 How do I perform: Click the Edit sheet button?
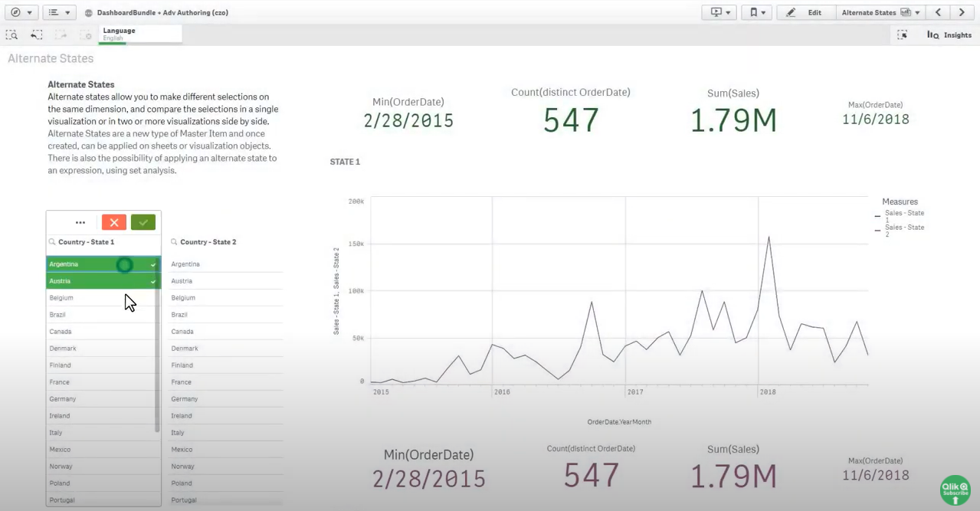tap(805, 12)
